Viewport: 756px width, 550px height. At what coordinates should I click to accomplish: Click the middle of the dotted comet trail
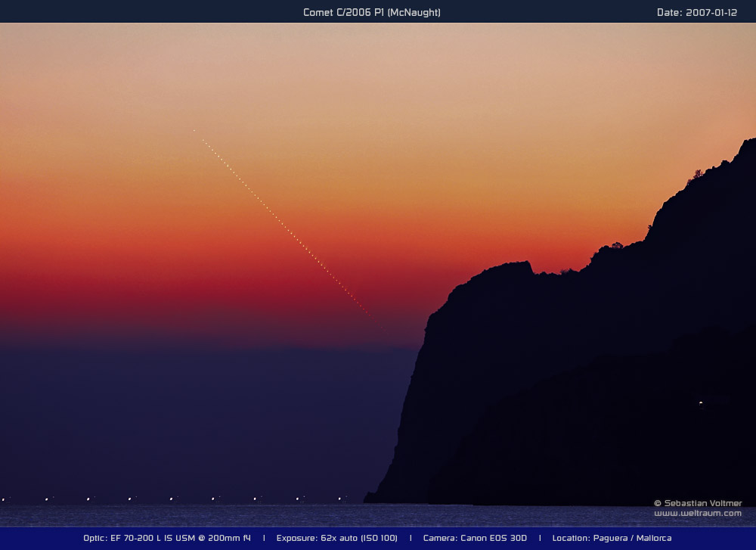point(287,229)
